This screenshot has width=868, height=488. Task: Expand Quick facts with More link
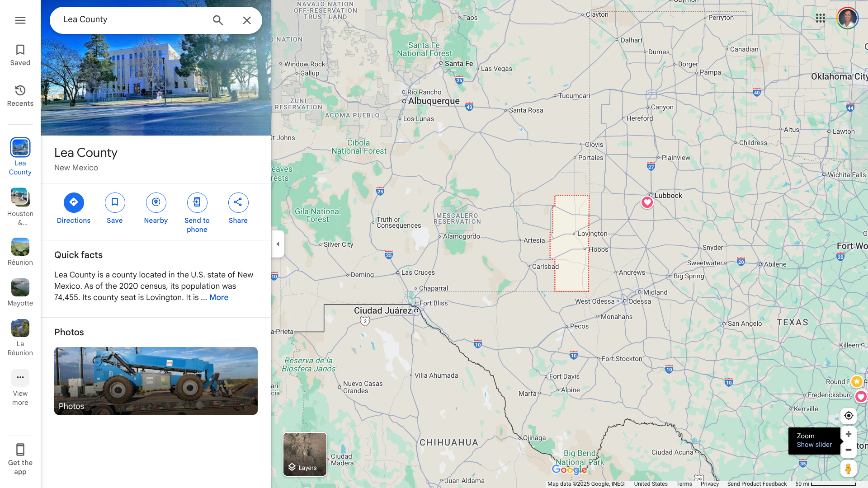219,297
